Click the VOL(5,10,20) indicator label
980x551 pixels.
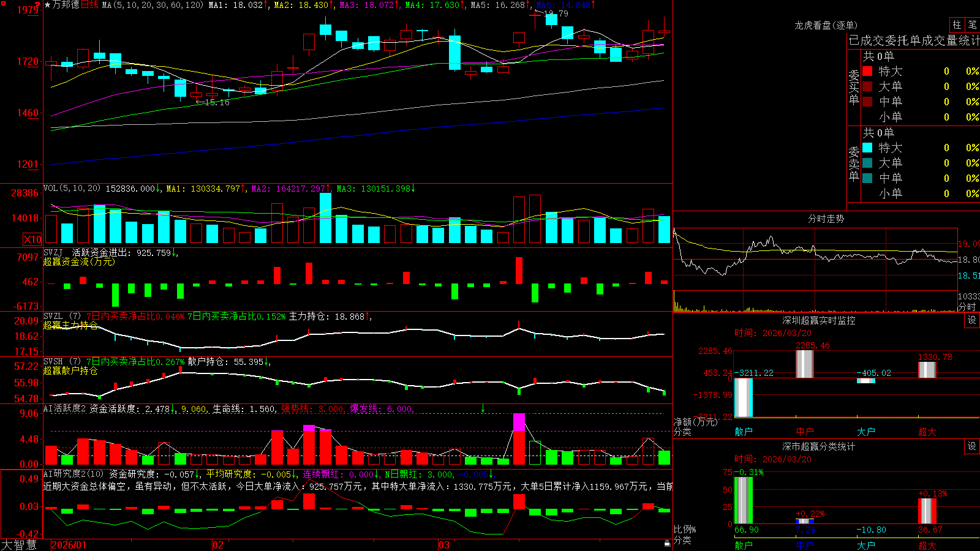point(72,189)
